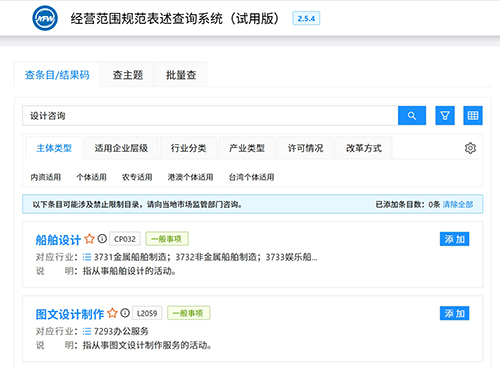Star the 图文设计制作 entry
Image resolution: width=500 pixels, height=369 pixels.
(x=112, y=313)
